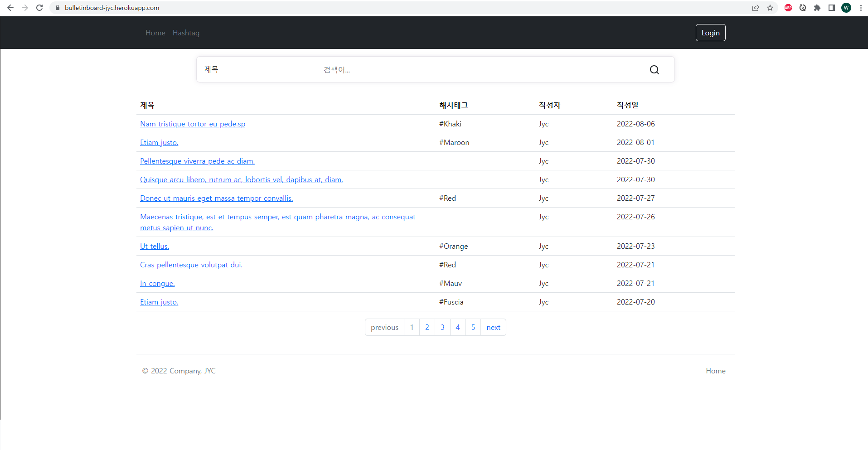Toggle the browser side panel icon
The width and height of the screenshot is (868, 450).
pyautogui.click(x=832, y=8)
